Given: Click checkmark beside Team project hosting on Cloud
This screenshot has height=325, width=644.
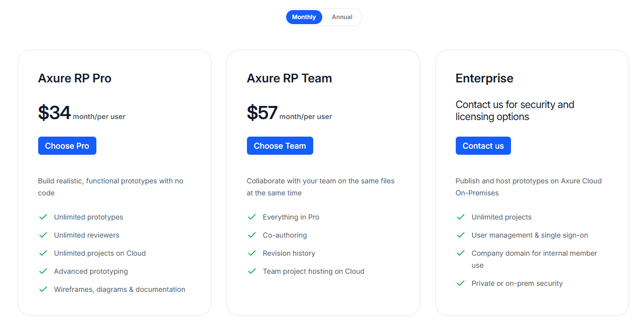Looking at the screenshot, I should [252, 271].
